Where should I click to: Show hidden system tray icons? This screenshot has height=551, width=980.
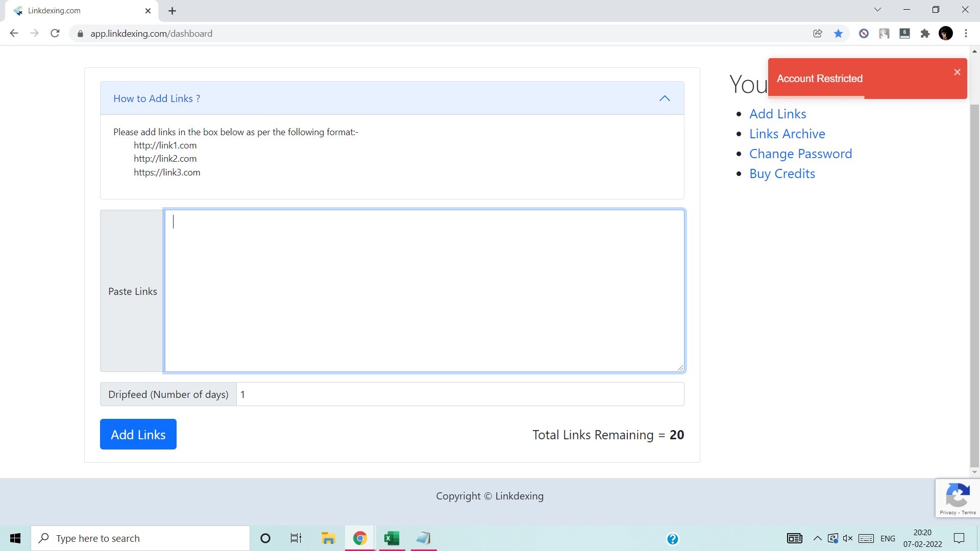point(817,538)
